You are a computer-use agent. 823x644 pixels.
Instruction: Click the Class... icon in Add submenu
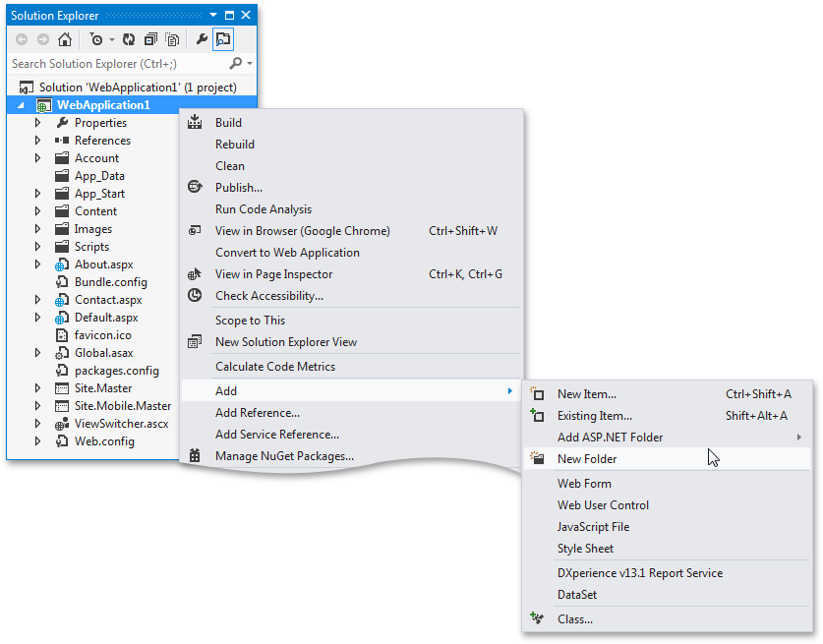537,619
